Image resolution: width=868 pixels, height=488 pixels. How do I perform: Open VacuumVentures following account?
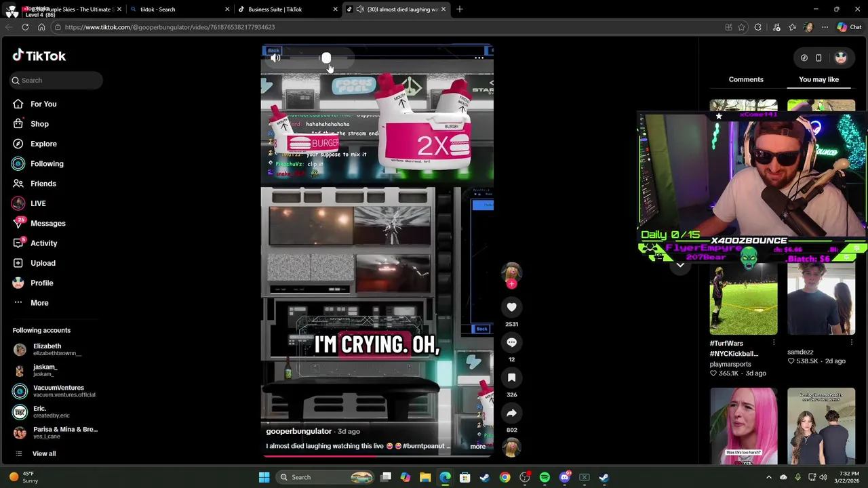coord(54,391)
